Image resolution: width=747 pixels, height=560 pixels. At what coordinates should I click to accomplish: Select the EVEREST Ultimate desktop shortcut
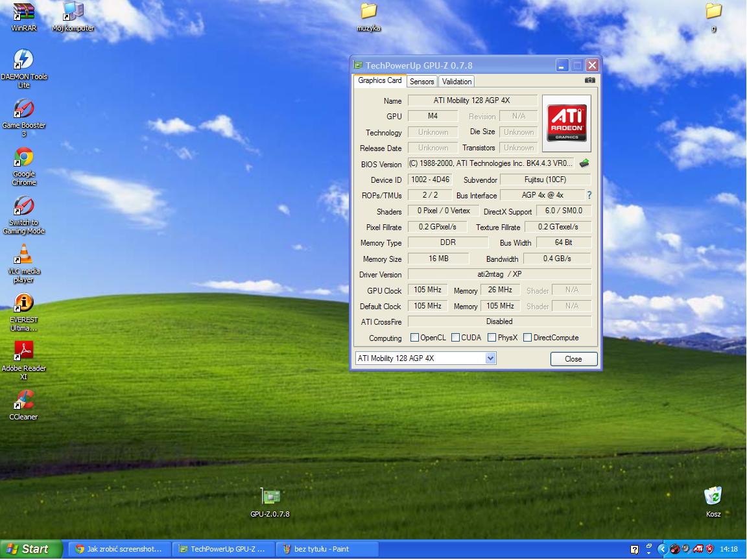tap(23, 312)
